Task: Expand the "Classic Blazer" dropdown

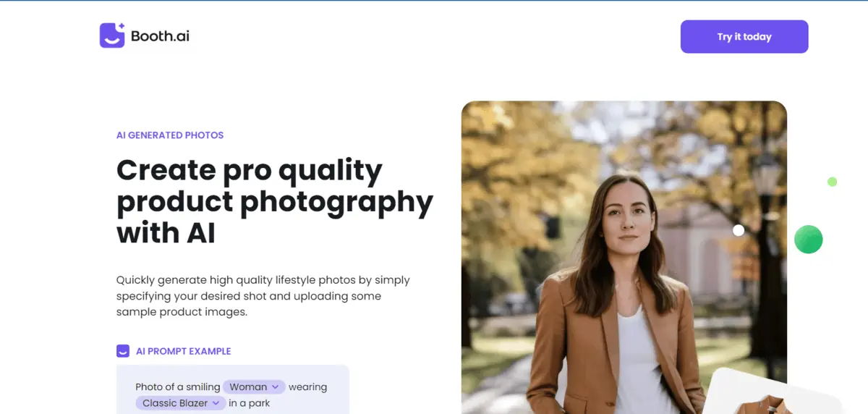Action: click(x=180, y=403)
